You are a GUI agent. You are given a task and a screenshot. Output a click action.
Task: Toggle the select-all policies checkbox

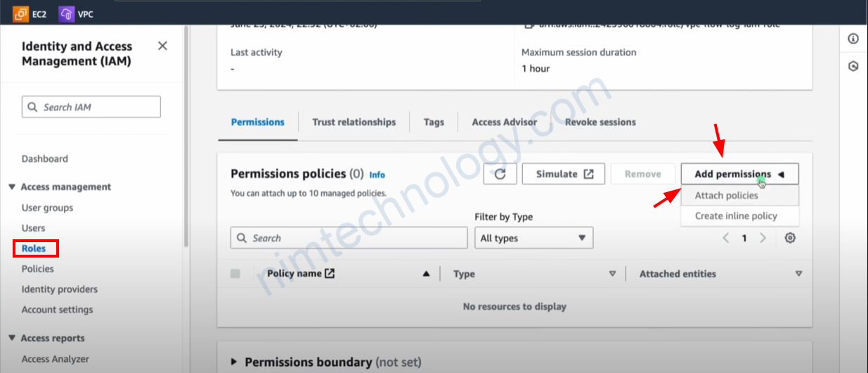[x=235, y=274]
